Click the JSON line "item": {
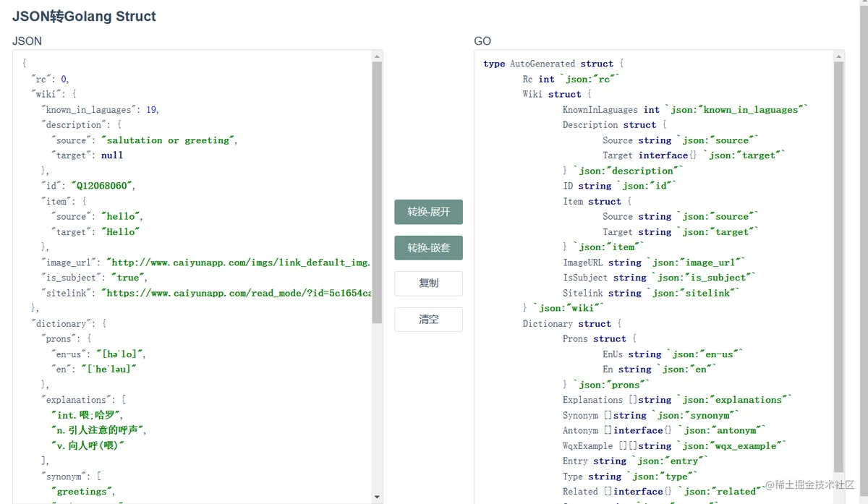 [63, 201]
